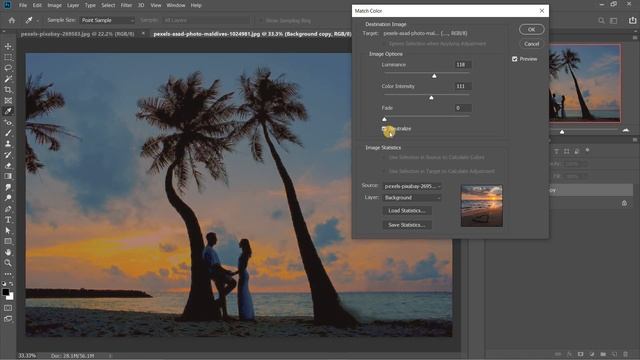The height and width of the screenshot is (360, 640).
Task: Open the Source dropdown in Match Color
Action: [x=412, y=186]
